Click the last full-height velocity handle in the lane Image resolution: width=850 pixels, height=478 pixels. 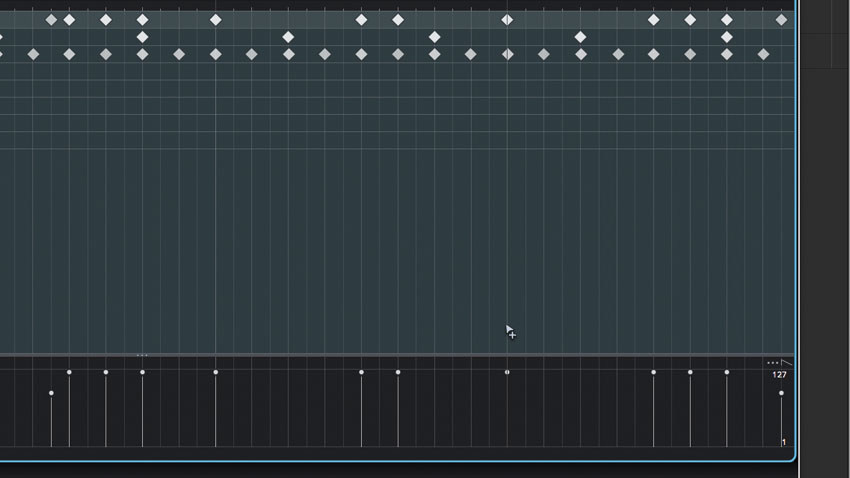[727, 372]
